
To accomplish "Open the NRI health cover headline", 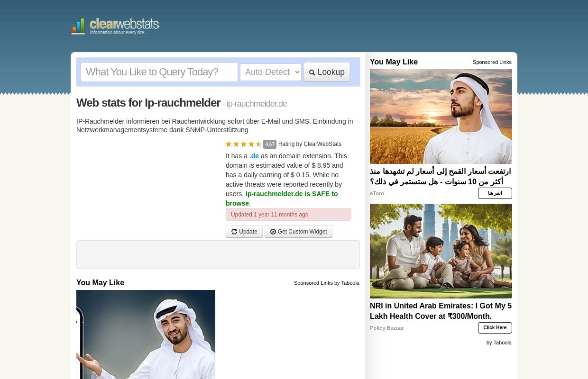I will [x=441, y=311].
